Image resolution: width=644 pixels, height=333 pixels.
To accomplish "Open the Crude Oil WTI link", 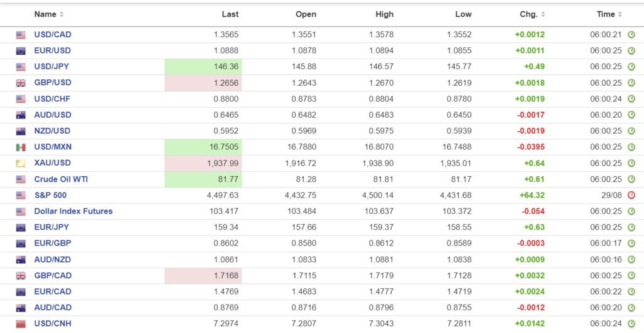I will [60, 179].
